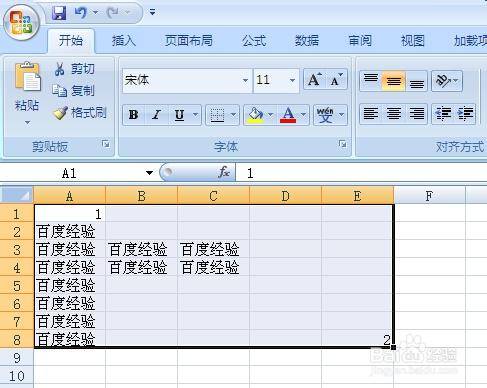This screenshot has height=388, width=487.
Task: Open the fill color dropdown arrow
Action: (271, 115)
